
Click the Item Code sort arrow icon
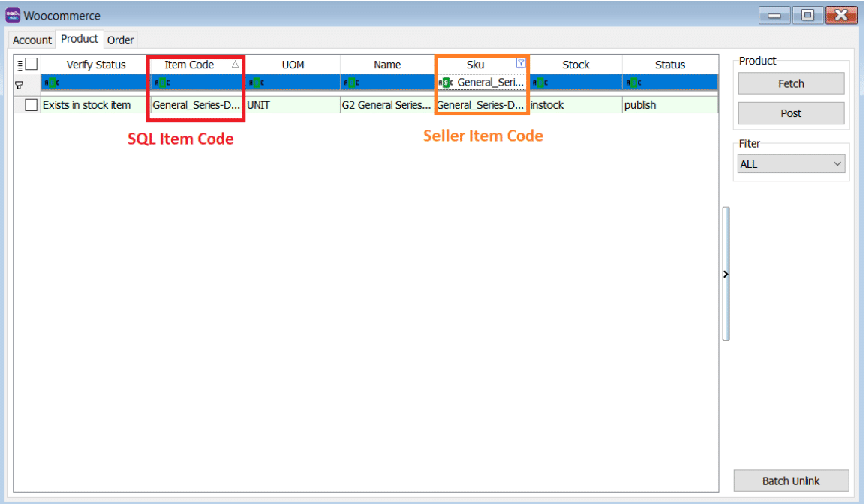click(x=235, y=64)
